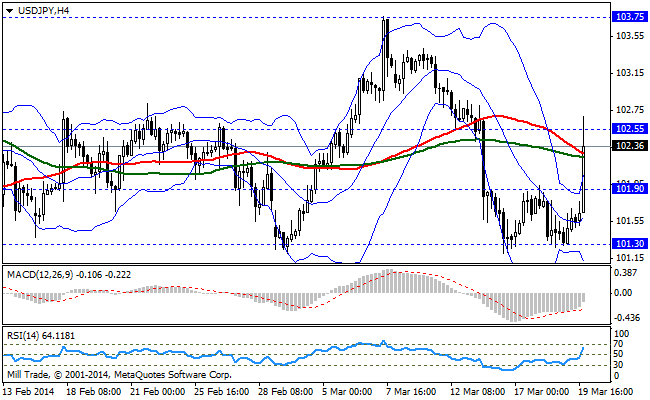Image resolution: width=650 pixels, height=400 pixels.
Task: Select the 25 Feb 16:00 time label
Action: [x=222, y=391]
